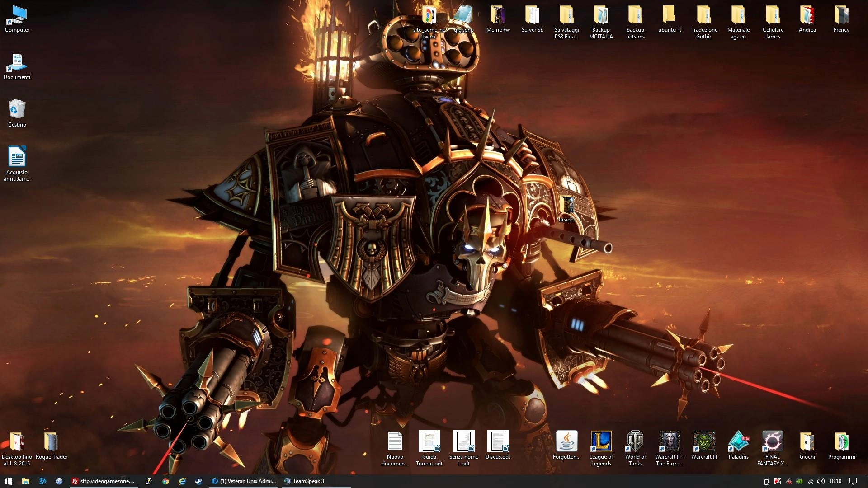Open Wi-Fi network tray icon
The height and width of the screenshot is (488, 868).
coord(811,481)
